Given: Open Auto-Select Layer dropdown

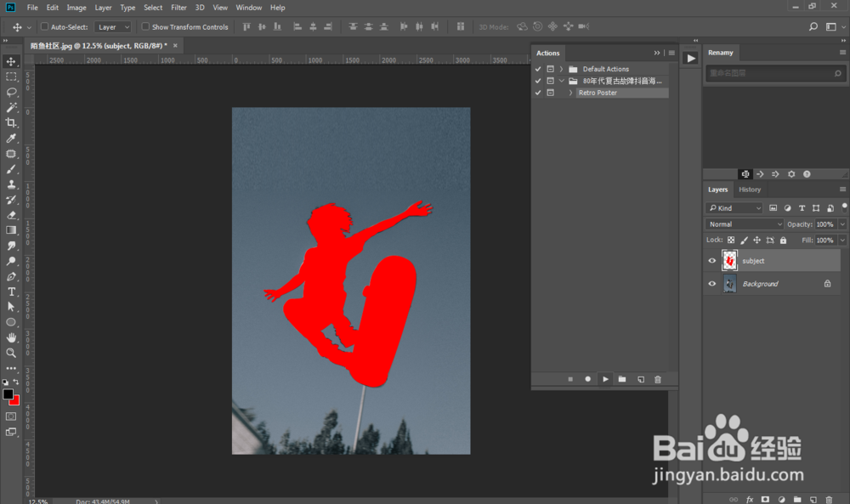Looking at the screenshot, I should [x=113, y=27].
